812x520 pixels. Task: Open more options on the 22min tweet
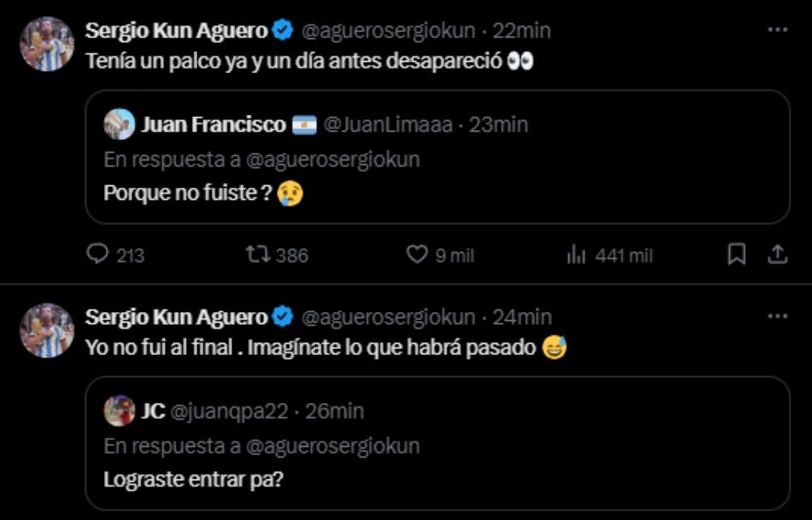click(x=777, y=30)
